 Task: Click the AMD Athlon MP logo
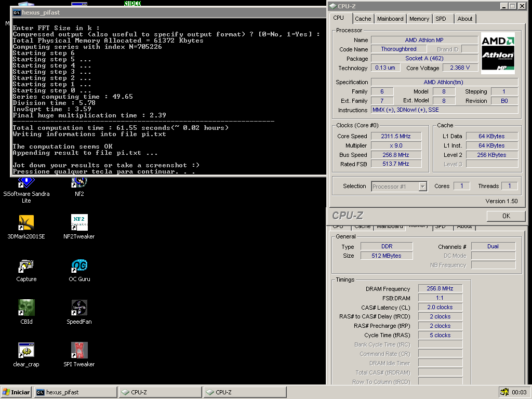[x=498, y=54]
